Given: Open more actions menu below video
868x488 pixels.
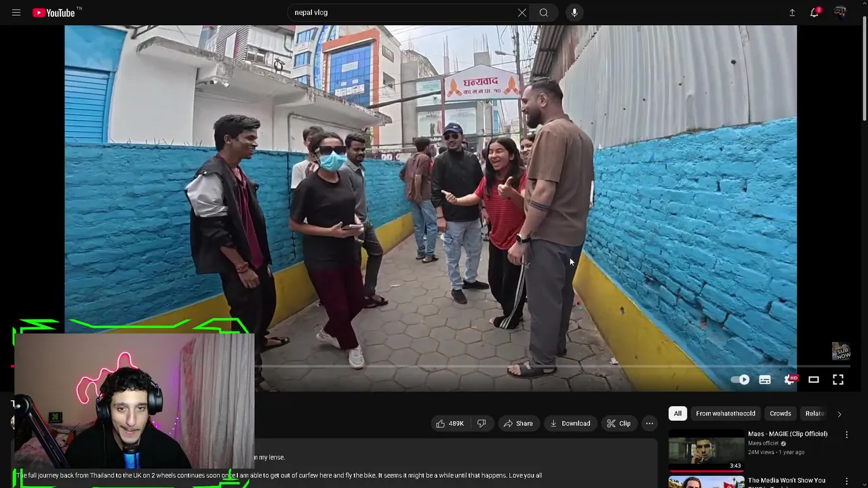Looking at the screenshot, I should pyautogui.click(x=650, y=424).
